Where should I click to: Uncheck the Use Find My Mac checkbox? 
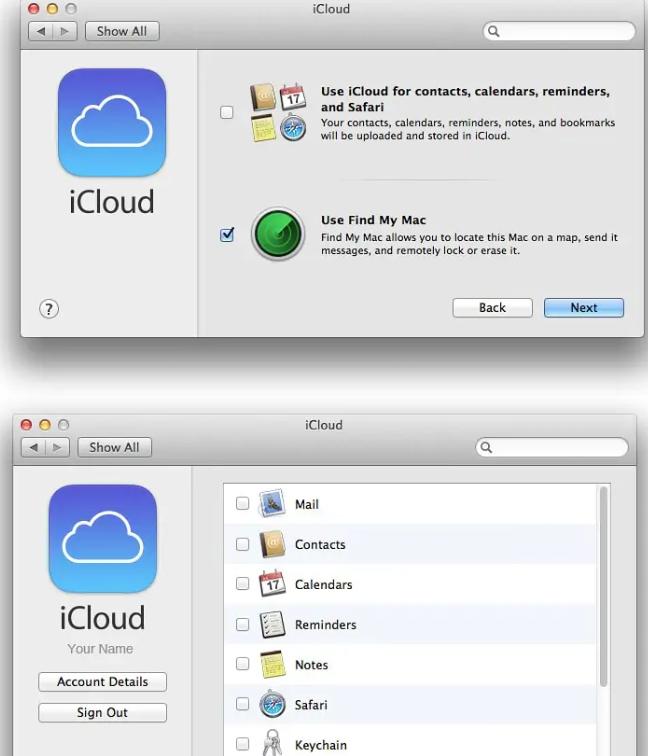coord(227,235)
